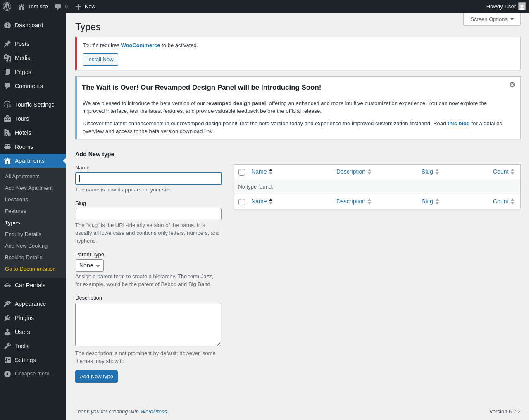Click the Name text input field
Viewport: 529px width, 420px height.
[x=149, y=179]
